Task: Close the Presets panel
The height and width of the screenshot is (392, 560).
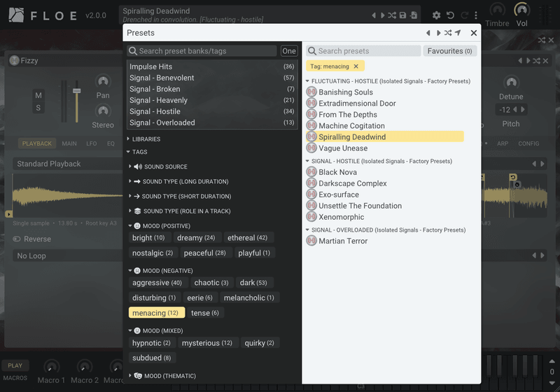Action: point(474,33)
